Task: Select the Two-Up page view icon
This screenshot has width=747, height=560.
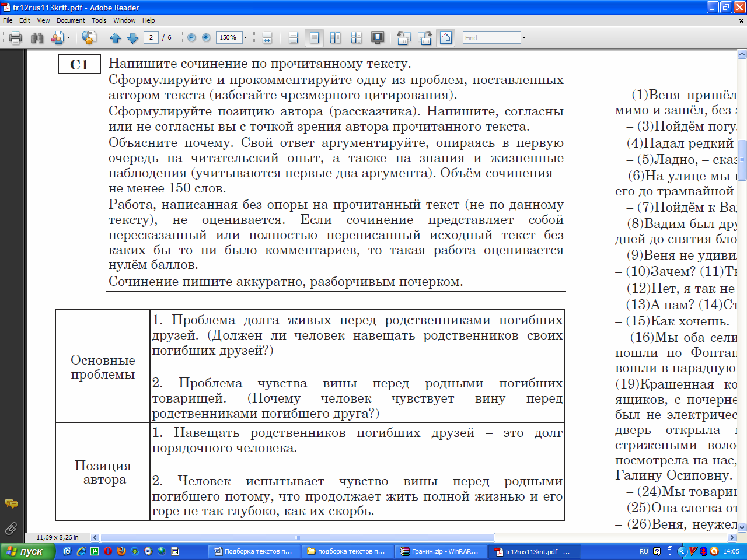Action: (336, 38)
